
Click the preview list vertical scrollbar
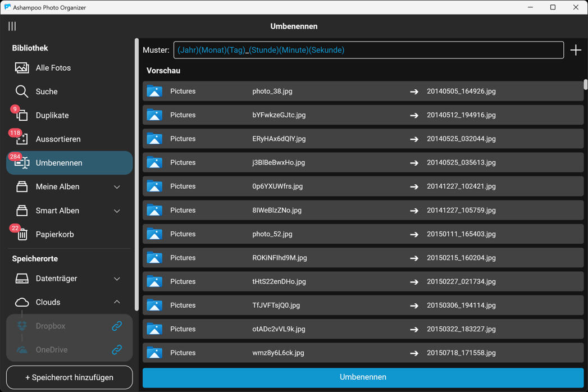pos(585,84)
